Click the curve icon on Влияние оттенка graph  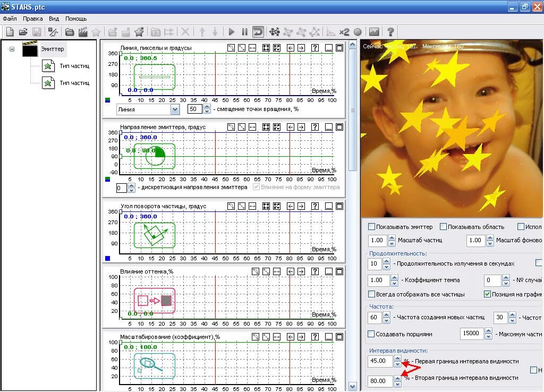(x=256, y=271)
